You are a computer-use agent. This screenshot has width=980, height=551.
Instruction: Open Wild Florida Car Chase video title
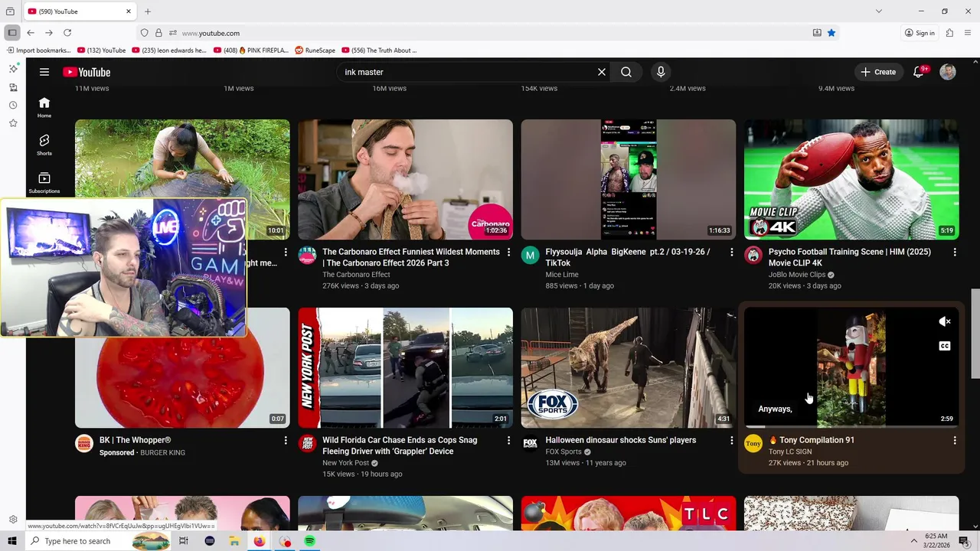pos(400,445)
